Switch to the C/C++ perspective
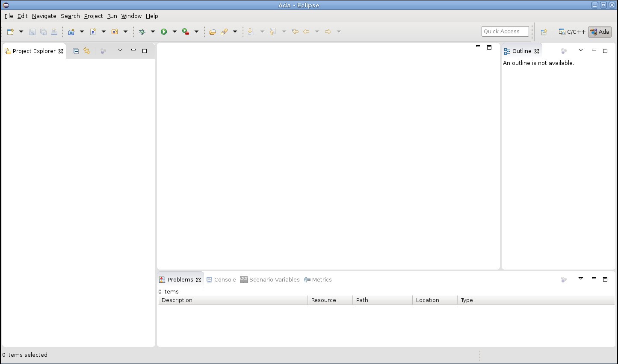The height and width of the screenshot is (364, 618). [572, 31]
